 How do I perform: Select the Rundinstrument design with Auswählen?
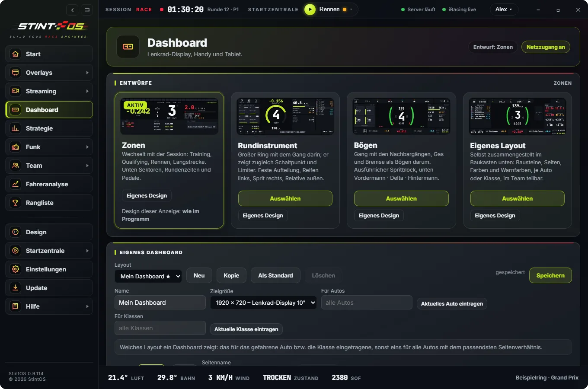(285, 198)
